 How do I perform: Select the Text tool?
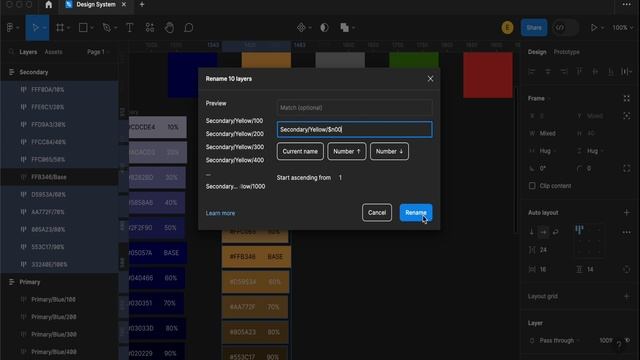tap(129, 27)
